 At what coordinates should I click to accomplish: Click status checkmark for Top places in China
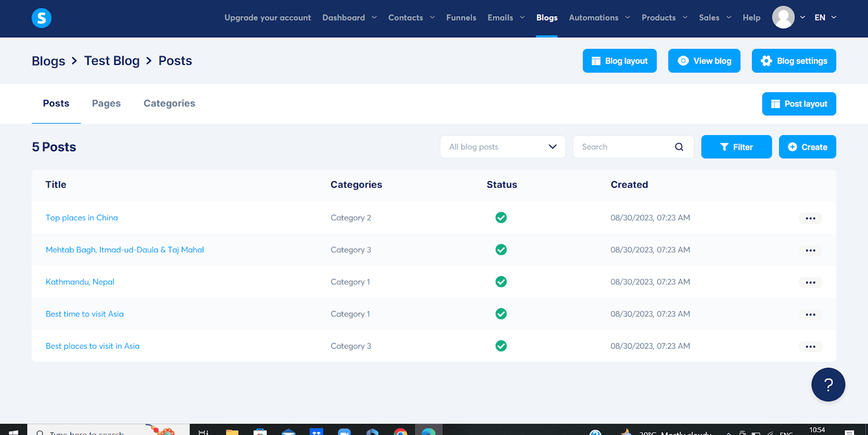(x=501, y=217)
